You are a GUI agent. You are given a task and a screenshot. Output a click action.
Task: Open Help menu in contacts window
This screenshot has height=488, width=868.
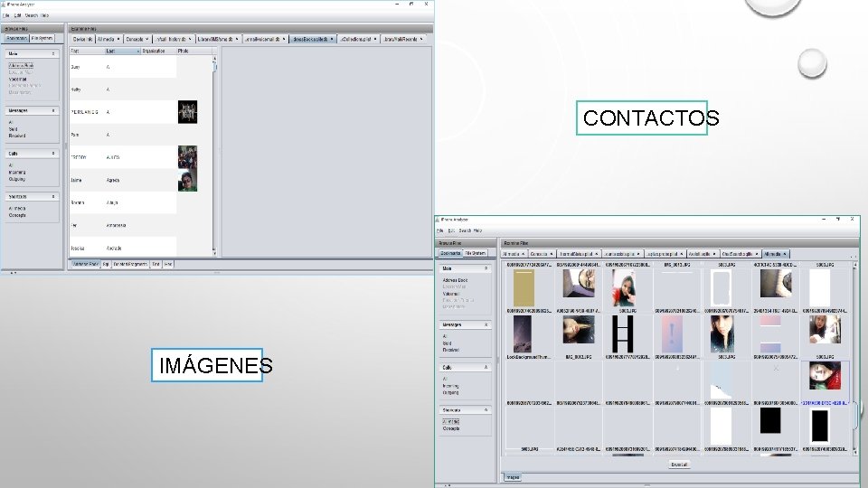click(x=45, y=15)
